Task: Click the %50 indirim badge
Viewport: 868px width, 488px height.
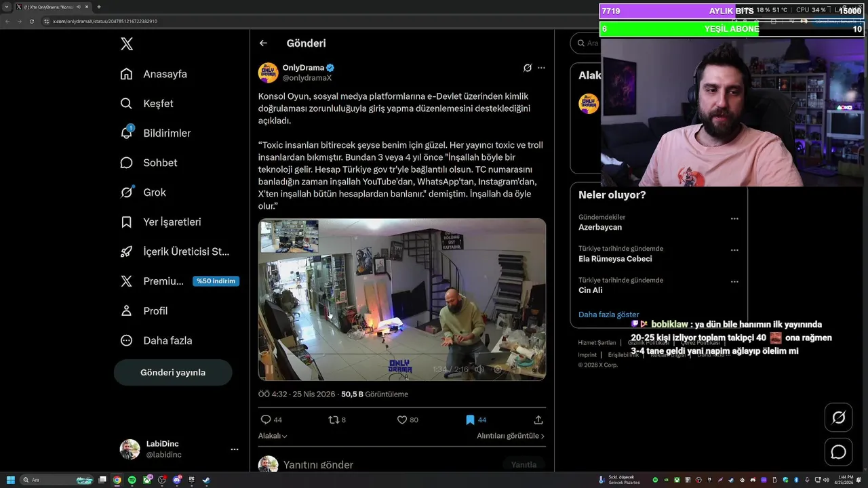Action: coord(216,281)
